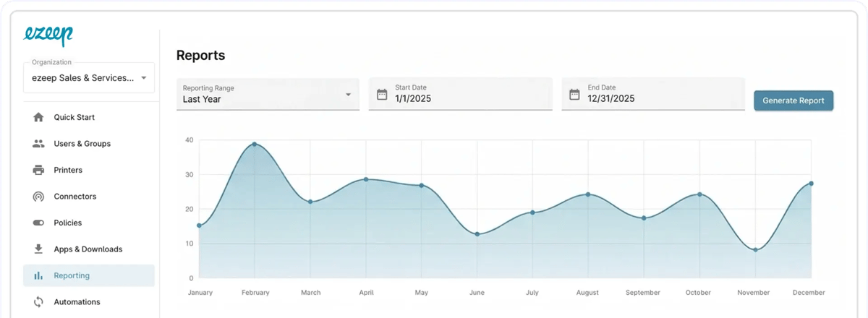
Task: Click the Connectors signal icon
Action: tap(38, 197)
